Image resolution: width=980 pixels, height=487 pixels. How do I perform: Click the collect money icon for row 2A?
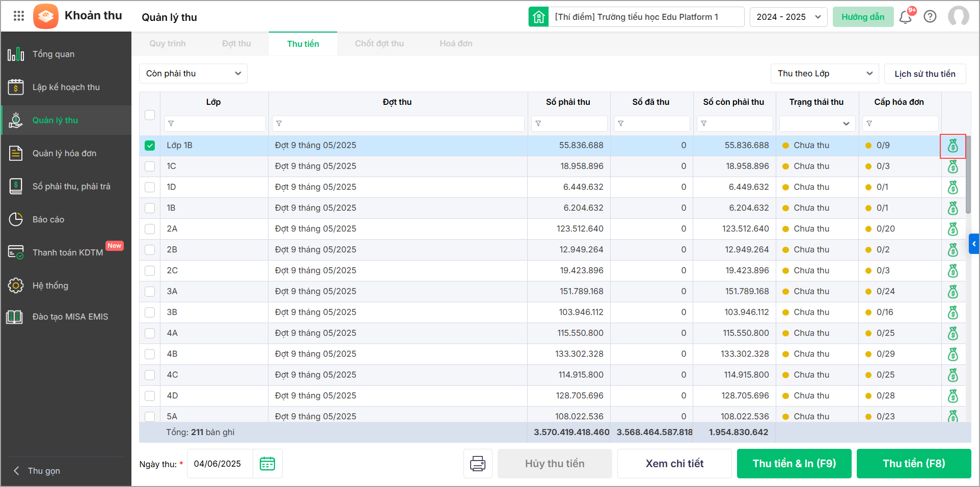952,229
